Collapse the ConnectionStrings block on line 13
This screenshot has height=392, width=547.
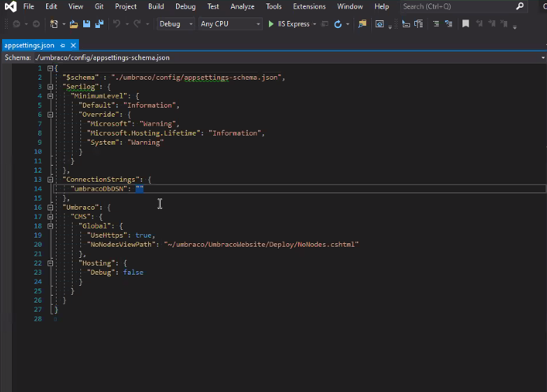(x=50, y=180)
